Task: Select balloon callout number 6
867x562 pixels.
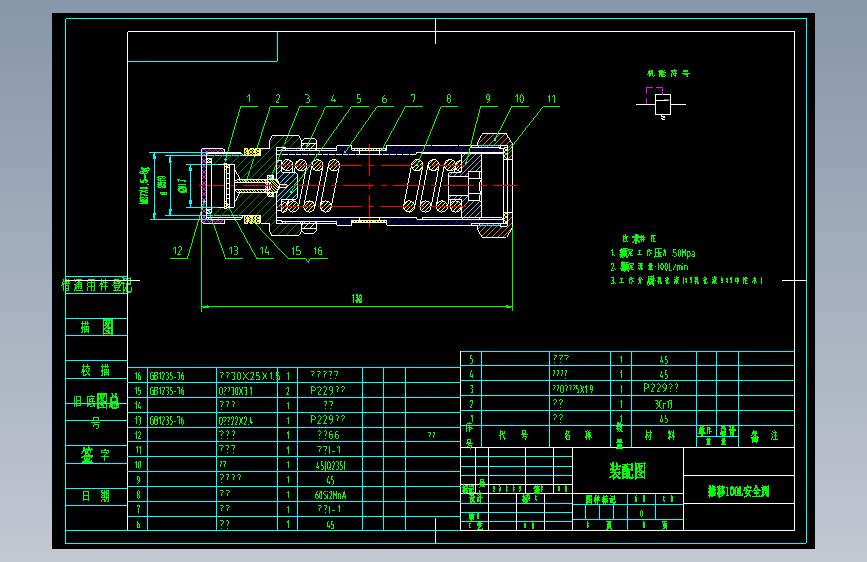Action: pos(384,99)
